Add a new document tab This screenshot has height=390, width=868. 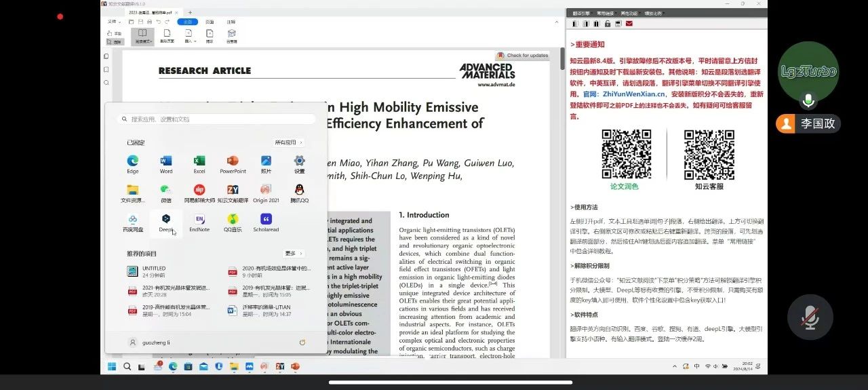190,12
